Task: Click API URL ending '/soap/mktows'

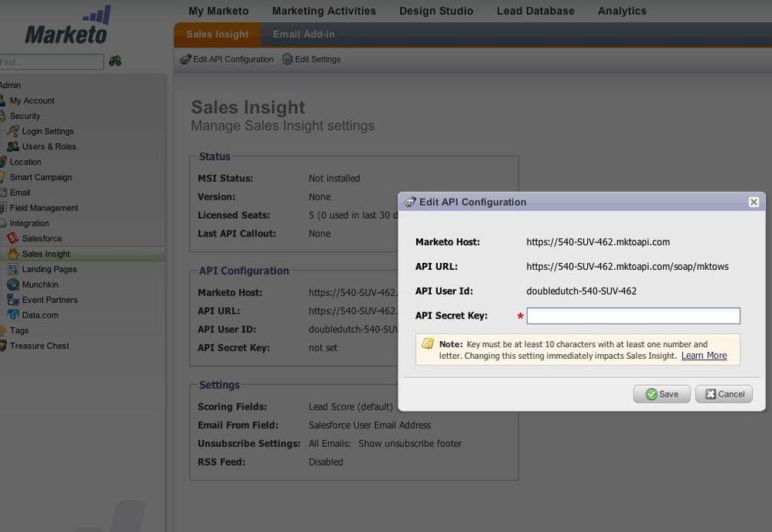Action: tap(628, 267)
